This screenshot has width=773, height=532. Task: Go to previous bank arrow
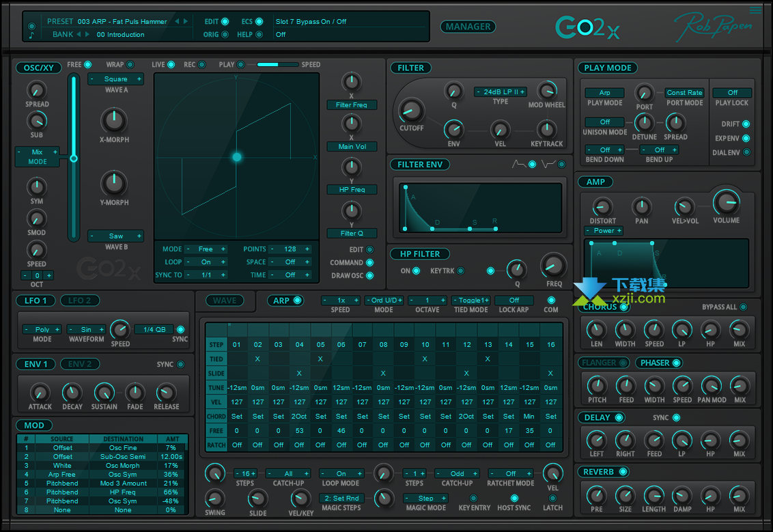tap(79, 34)
